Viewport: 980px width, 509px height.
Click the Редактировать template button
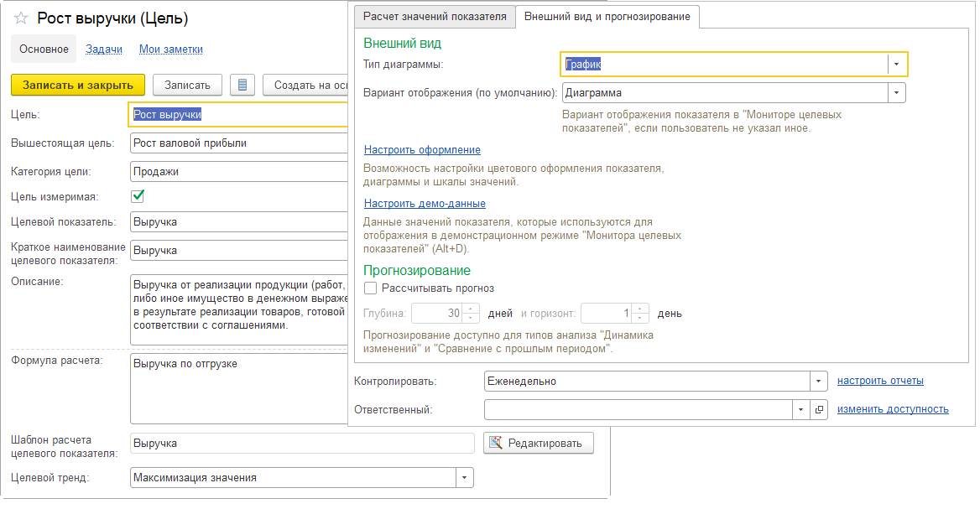539,443
